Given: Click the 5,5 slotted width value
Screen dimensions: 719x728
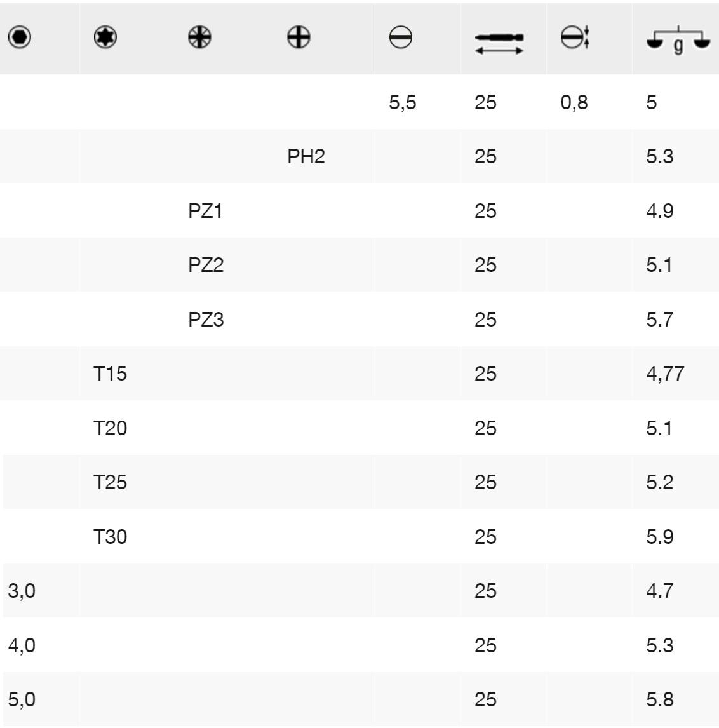Looking at the screenshot, I should coord(403,102).
